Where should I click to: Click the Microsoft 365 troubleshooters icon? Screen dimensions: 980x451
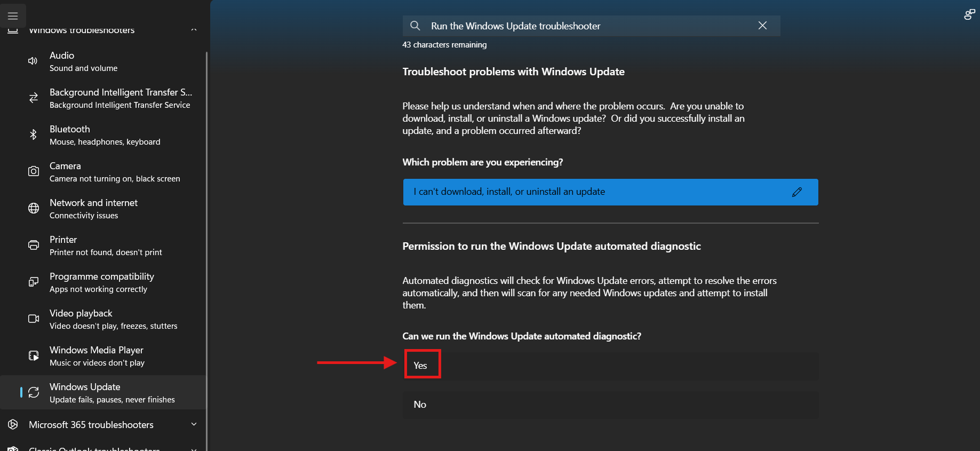[x=13, y=425]
